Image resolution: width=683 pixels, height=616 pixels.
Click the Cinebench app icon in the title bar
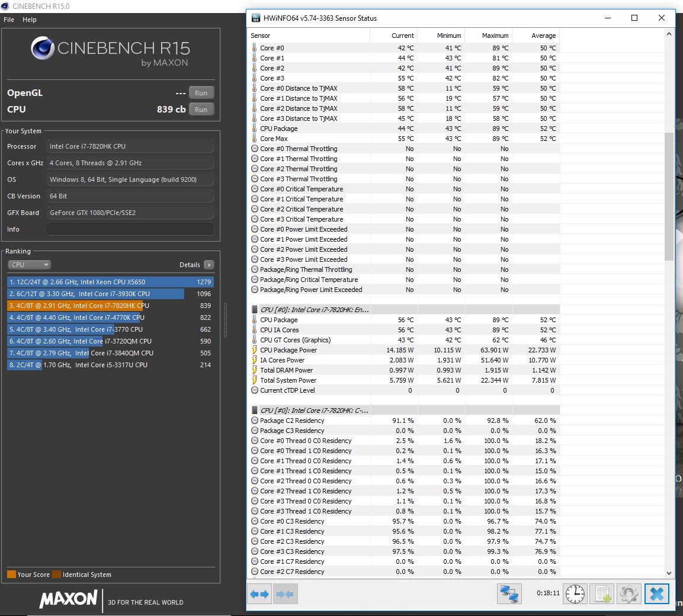tap(5, 6)
